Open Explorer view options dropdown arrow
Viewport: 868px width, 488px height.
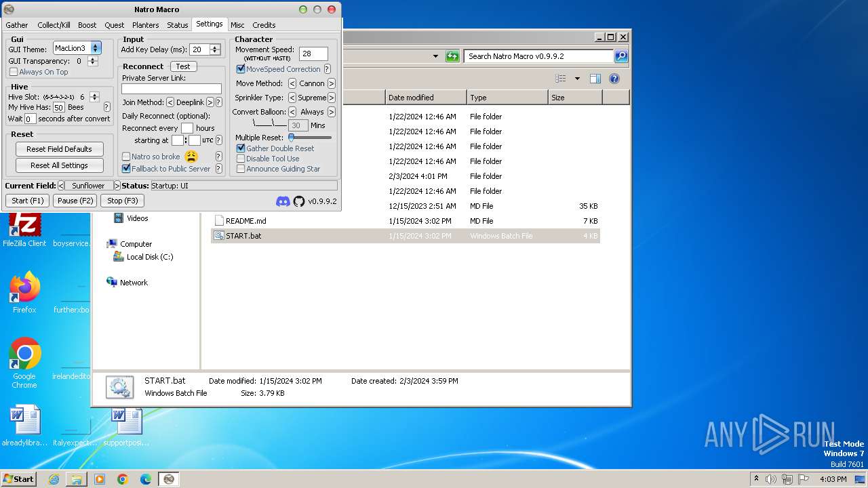coord(577,79)
